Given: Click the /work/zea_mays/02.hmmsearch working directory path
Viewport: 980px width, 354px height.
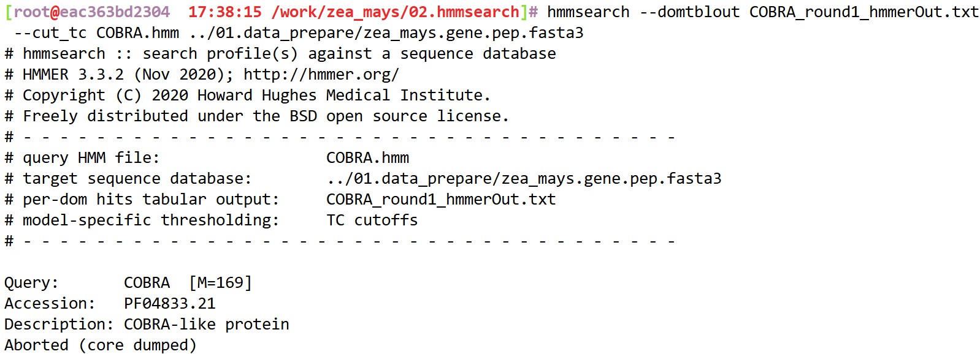Looking at the screenshot, I should pos(396,12).
